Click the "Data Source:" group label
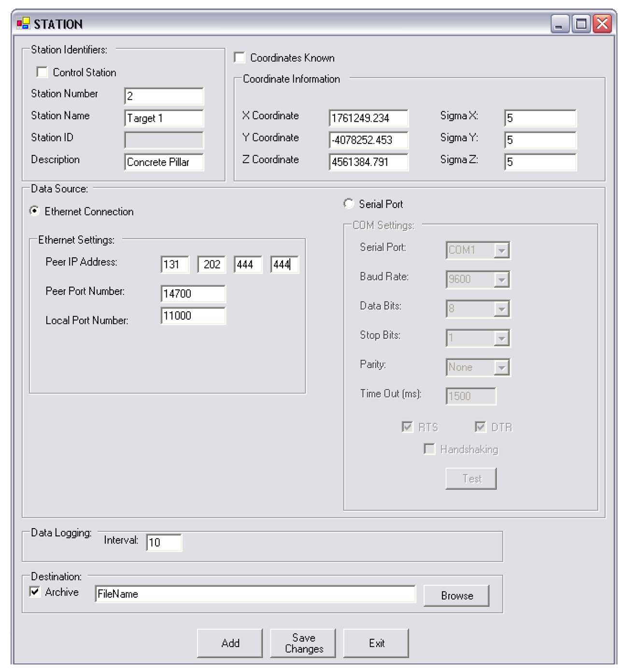 (59, 189)
